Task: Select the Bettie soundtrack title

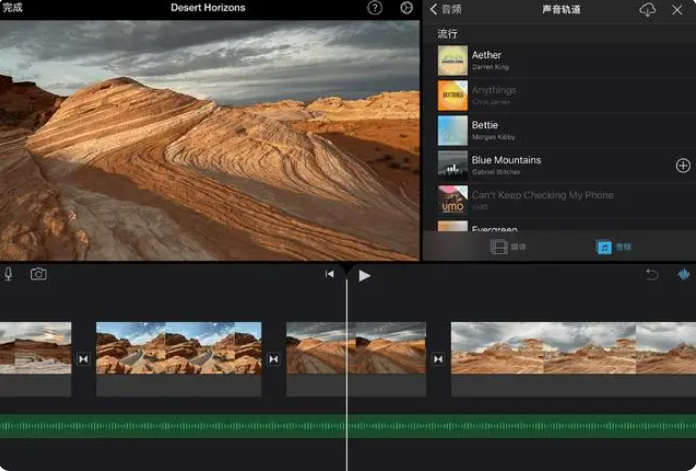Action: (485, 125)
